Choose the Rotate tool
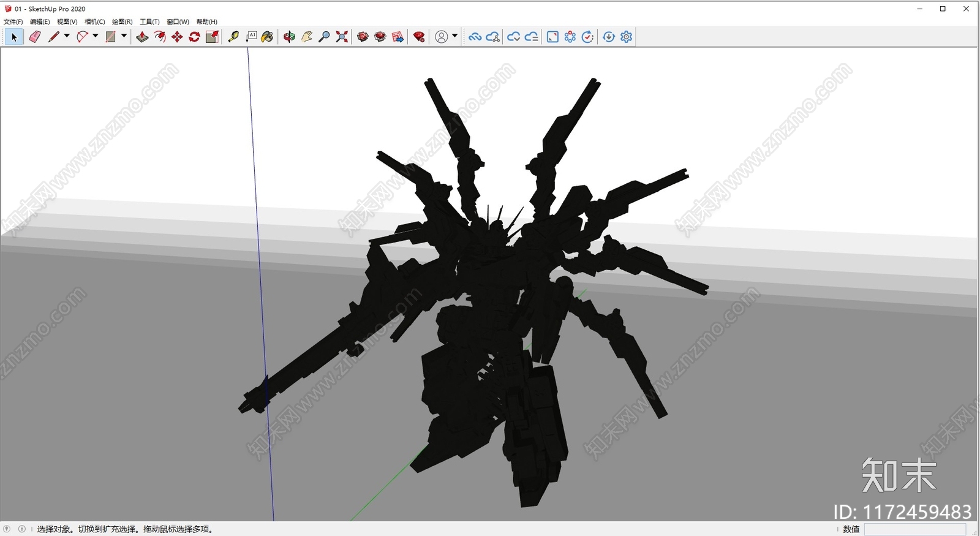Image resolution: width=980 pixels, height=536 pixels. [x=195, y=37]
